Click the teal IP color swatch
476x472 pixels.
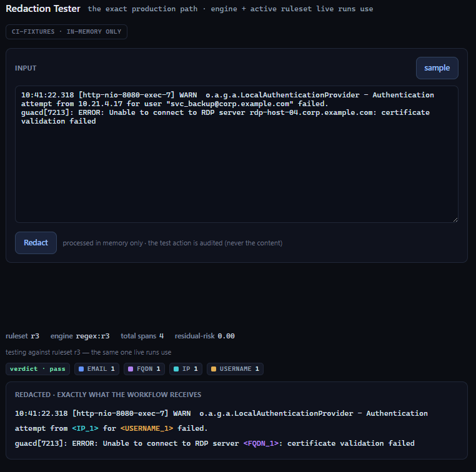click(x=176, y=369)
